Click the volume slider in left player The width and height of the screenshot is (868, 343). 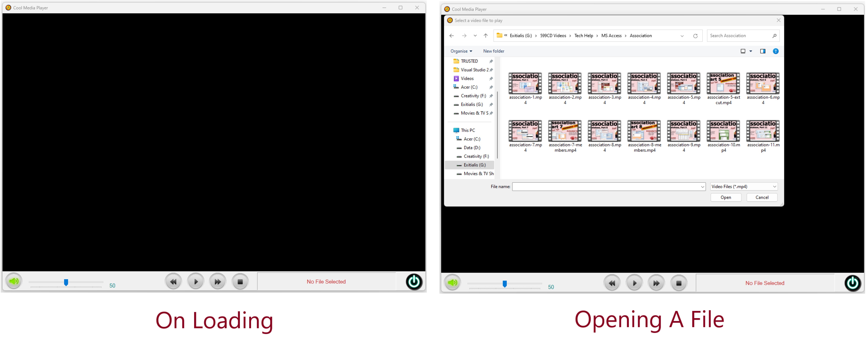click(66, 282)
